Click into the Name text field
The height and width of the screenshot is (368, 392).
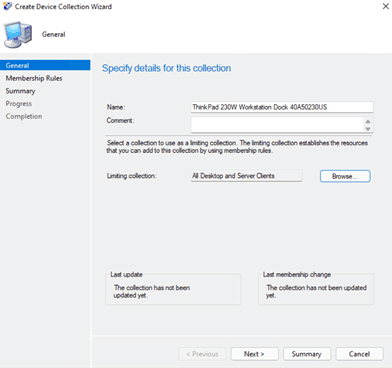[282, 107]
